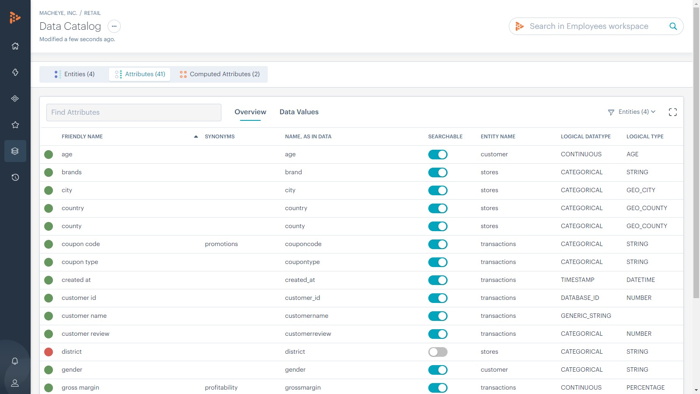Screen dimensions: 700x394
Task: Click green status dot for gender
Action: point(49,369)
